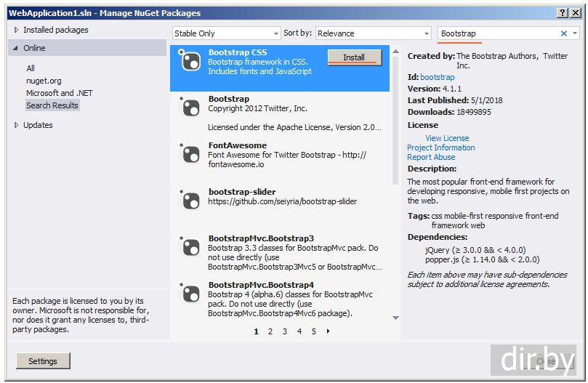Expand the Installed packages section

17,30
